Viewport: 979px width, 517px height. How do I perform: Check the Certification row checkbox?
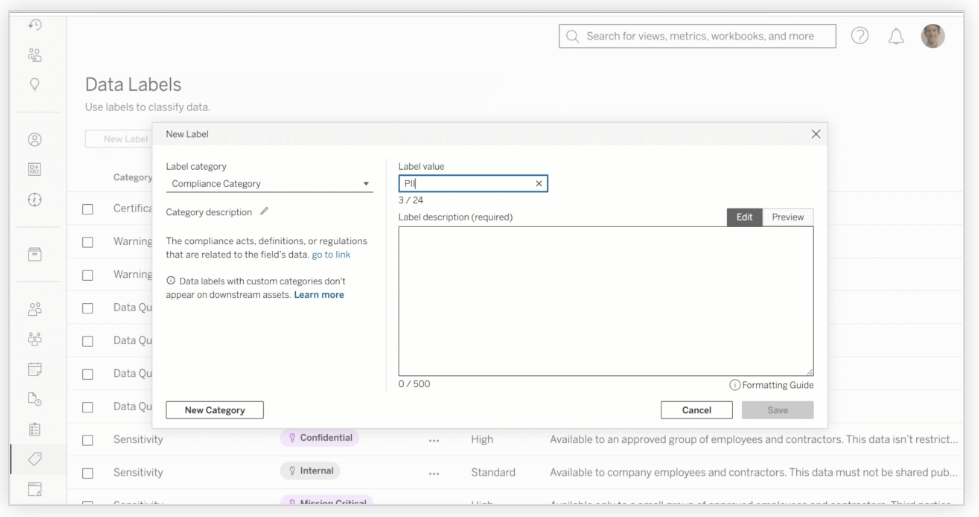pos(89,208)
